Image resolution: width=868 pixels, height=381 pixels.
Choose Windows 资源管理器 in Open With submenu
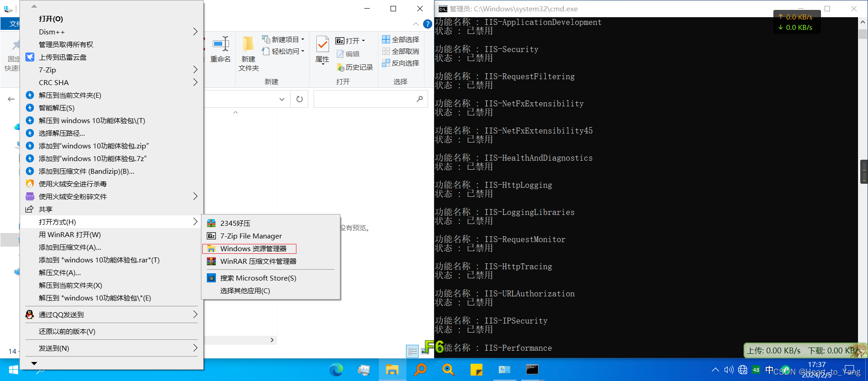click(253, 248)
